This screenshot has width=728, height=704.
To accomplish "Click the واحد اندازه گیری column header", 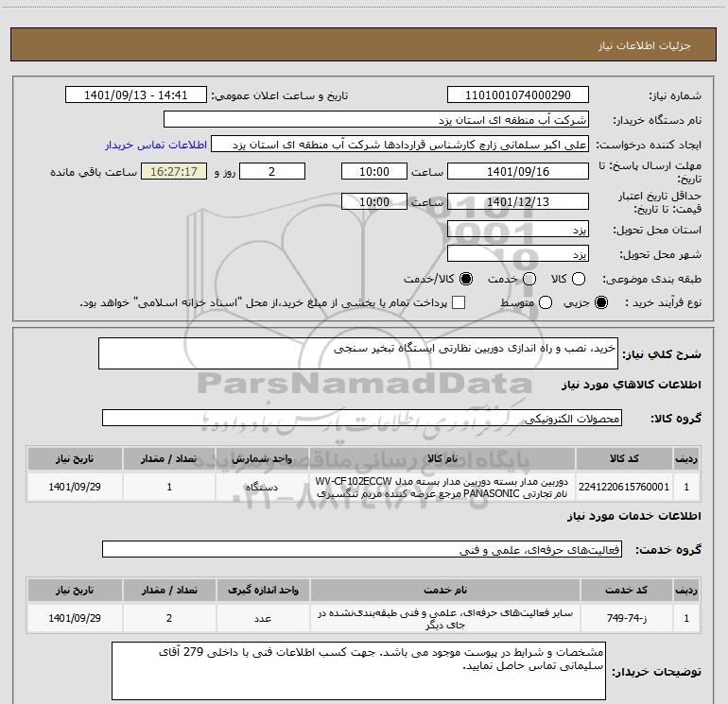I will click(x=263, y=590).
